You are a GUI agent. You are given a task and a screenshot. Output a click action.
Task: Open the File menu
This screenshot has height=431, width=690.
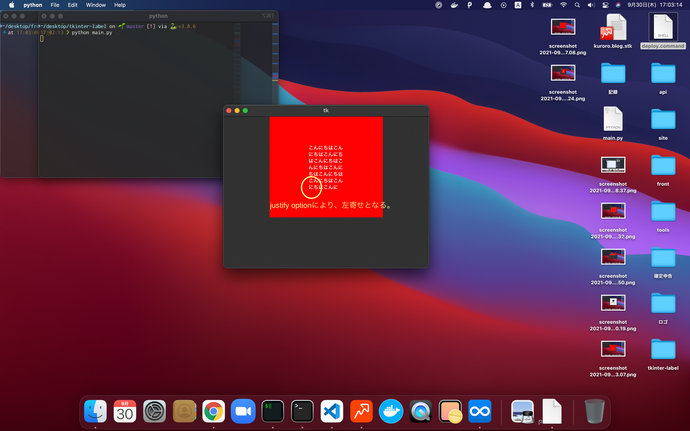pos(54,5)
